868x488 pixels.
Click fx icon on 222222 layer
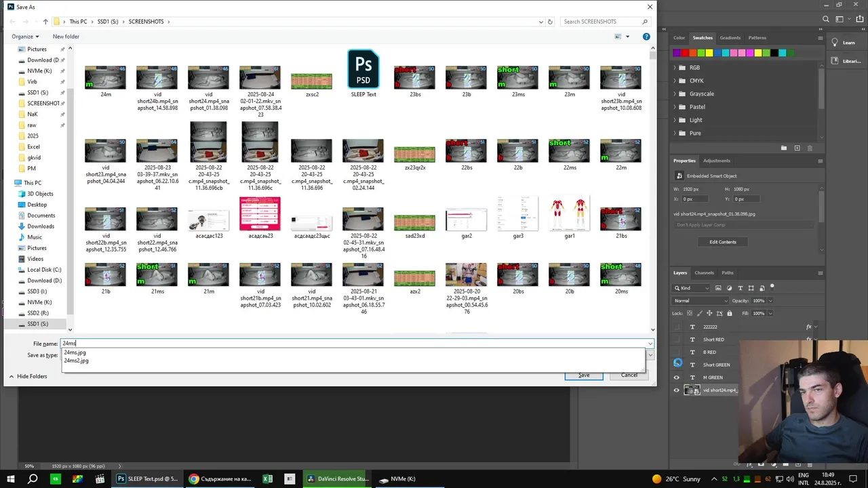(808, 327)
